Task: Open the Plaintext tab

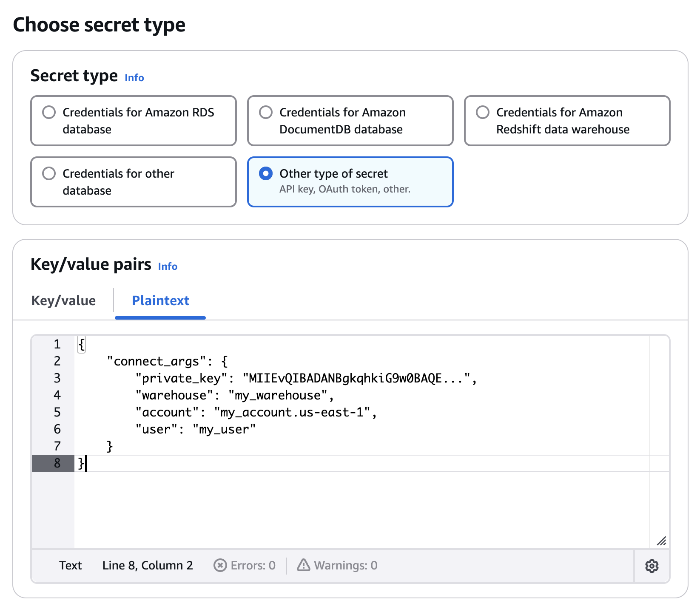Action: click(160, 300)
